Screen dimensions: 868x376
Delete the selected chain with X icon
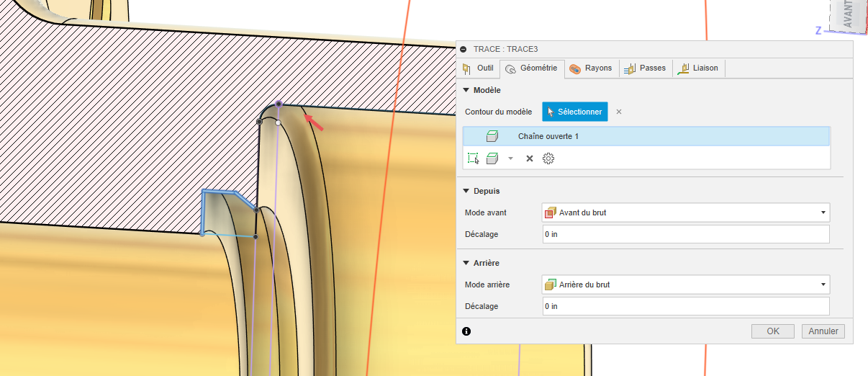click(529, 158)
